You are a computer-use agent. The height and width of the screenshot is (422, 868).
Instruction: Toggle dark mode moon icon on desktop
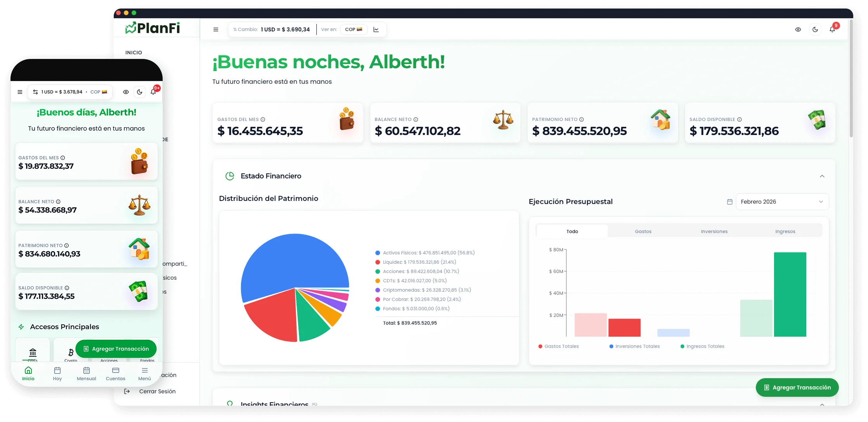click(x=815, y=29)
